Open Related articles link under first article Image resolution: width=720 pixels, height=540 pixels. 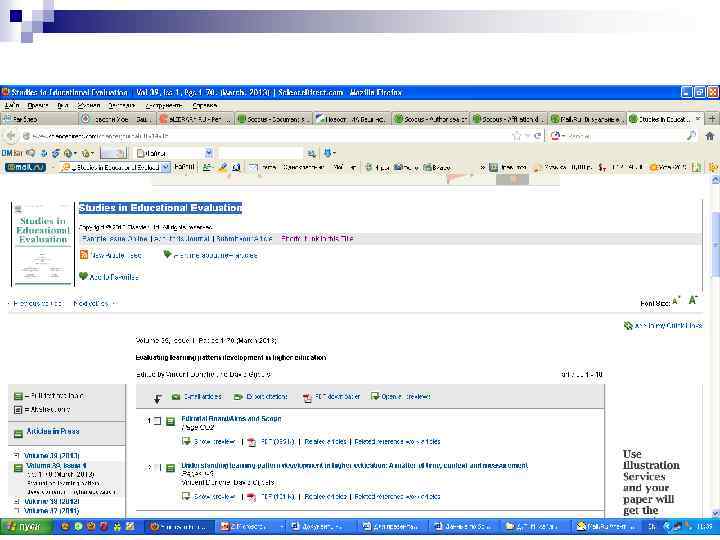[x=325, y=442]
